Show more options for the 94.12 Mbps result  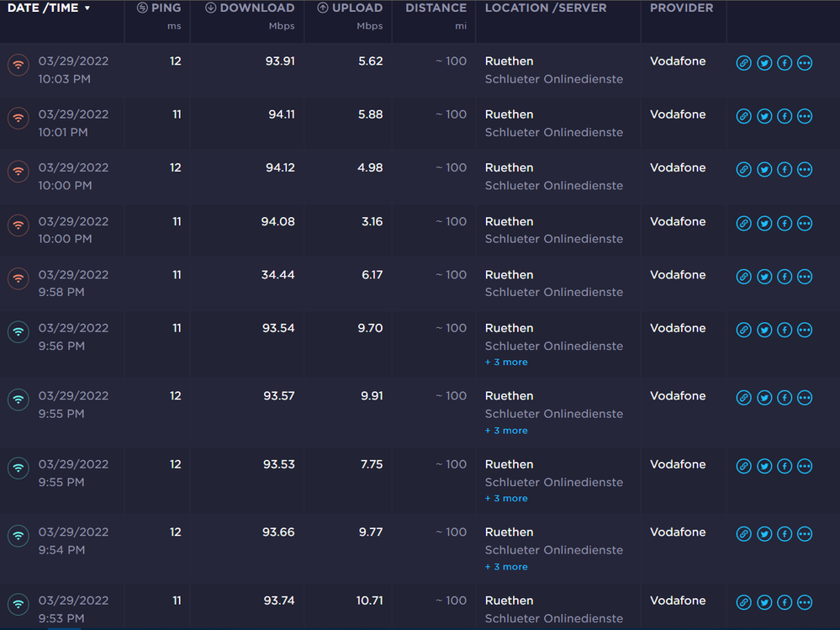tap(805, 169)
